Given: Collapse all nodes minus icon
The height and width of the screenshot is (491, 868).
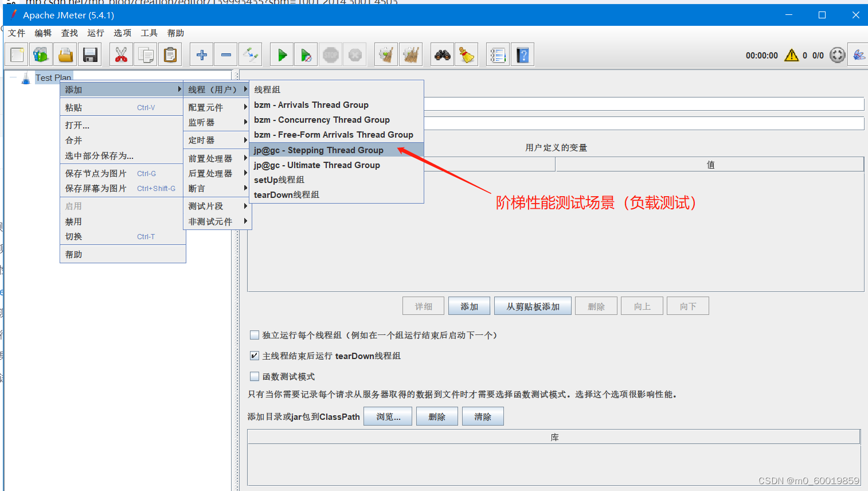Looking at the screenshot, I should tap(226, 55).
